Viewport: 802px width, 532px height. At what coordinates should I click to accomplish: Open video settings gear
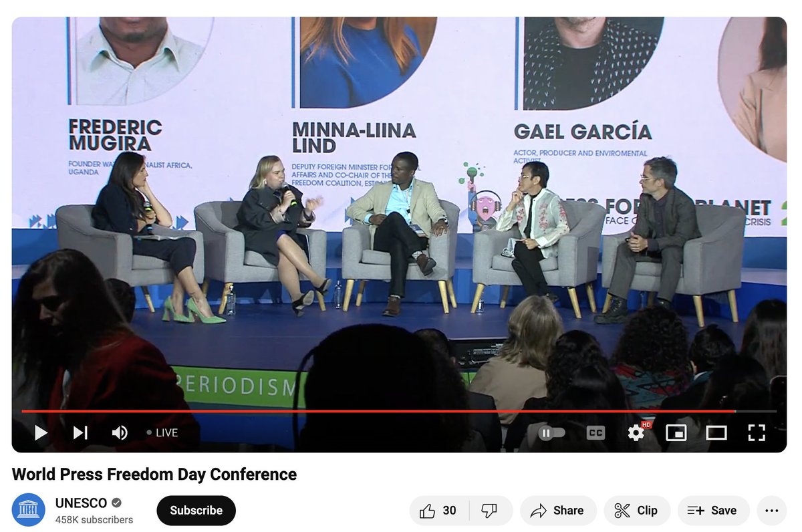(x=636, y=433)
